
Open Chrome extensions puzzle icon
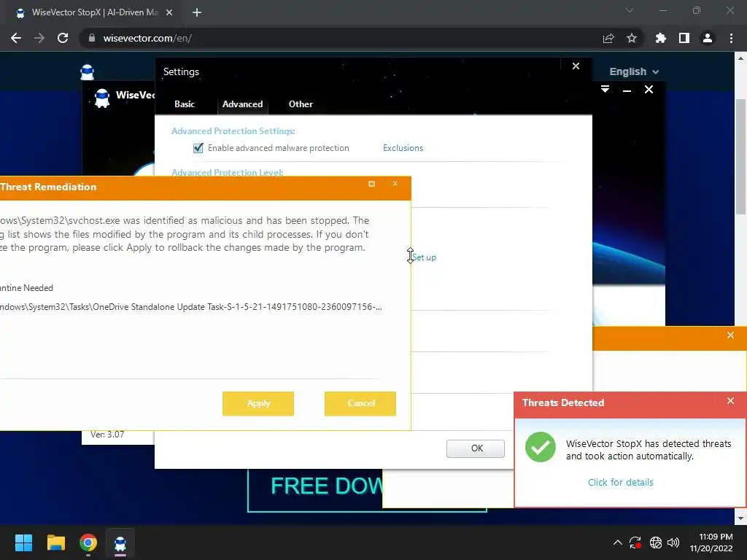click(660, 38)
